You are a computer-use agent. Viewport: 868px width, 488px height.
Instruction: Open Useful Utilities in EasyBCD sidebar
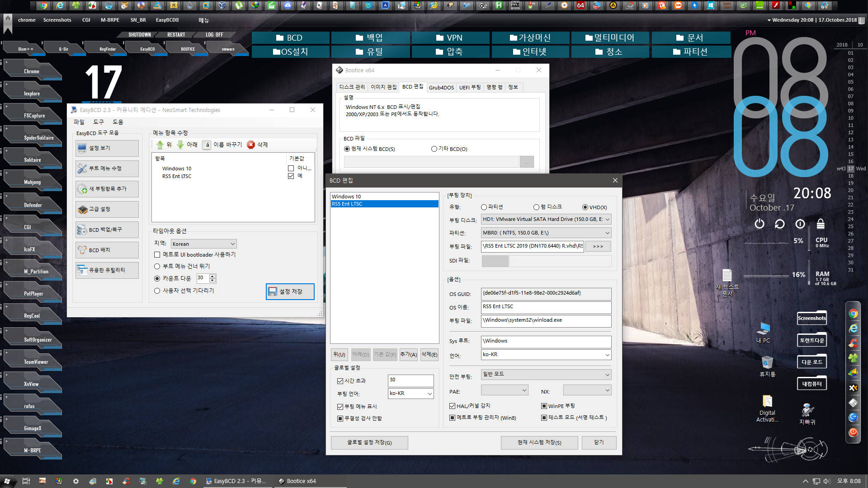107,270
